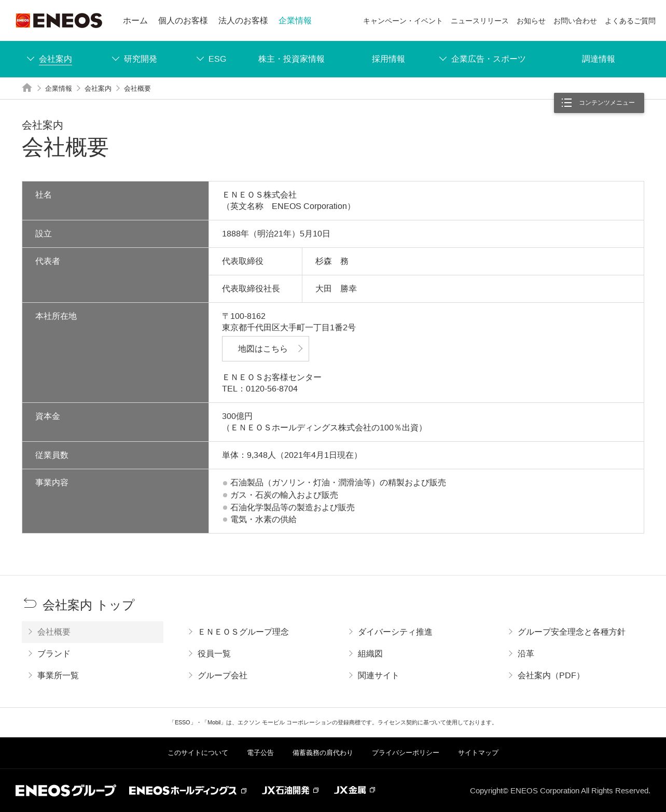This screenshot has width=666, height=812.
Task: Open 沿革 section link
Action: 526,654
